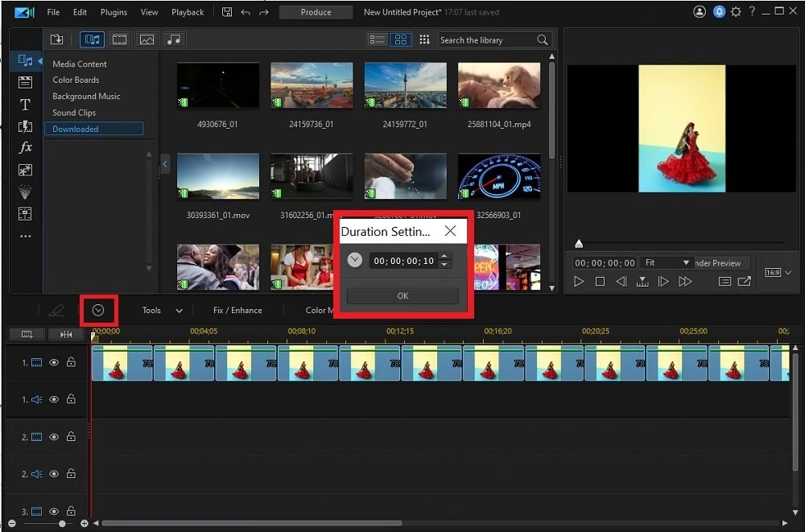Open the Particle Room panel
Image resolution: width=805 pixels, height=532 pixels.
pos(26,191)
